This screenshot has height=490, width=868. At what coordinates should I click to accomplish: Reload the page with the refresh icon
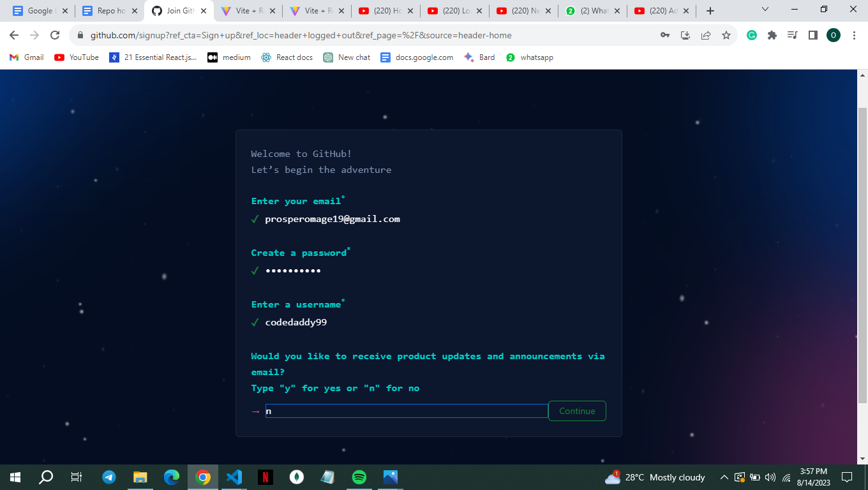[x=55, y=35]
